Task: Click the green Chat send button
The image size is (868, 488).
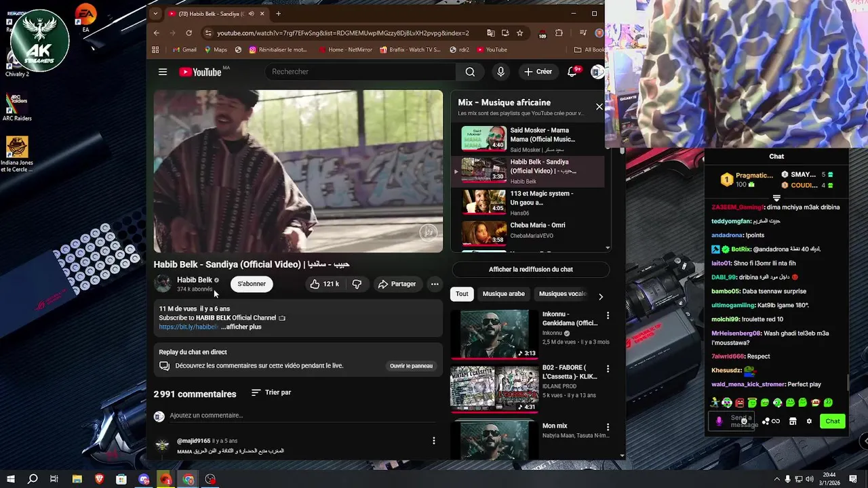Action: pyautogui.click(x=833, y=421)
